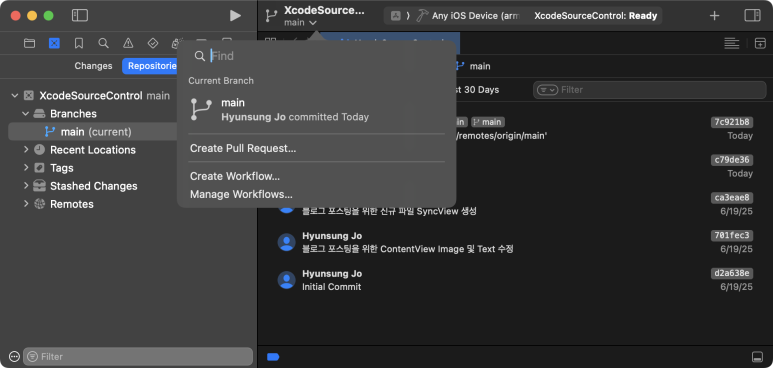Click the XcodeSourceControl repository icon
The image size is (773, 368).
point(29,96)
